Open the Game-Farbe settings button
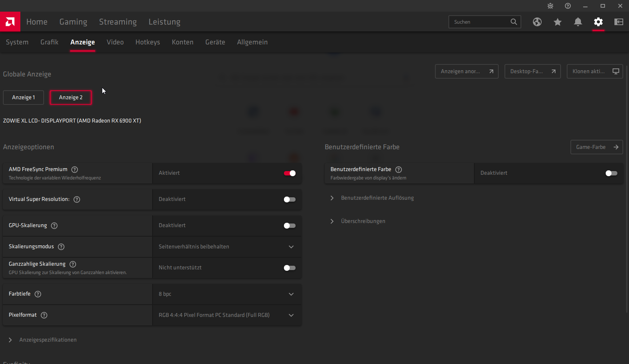The width and height of the screenshot is (629, 364). pyautogui.click(x=597, y=147)
